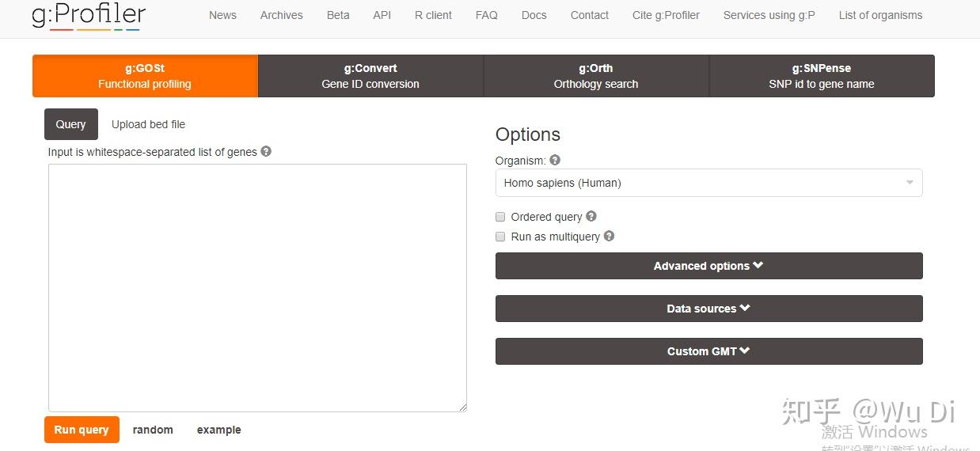
Task: Click the Organism help icon
Action: [555, 160]
